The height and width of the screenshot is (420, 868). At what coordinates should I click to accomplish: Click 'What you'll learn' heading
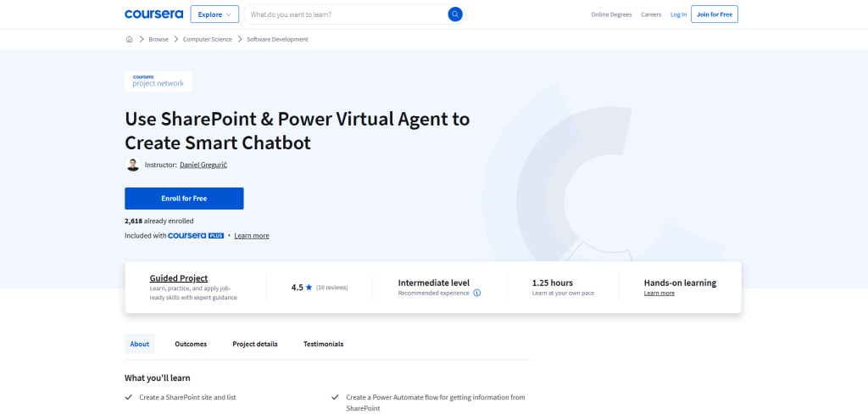click(157, 378)
